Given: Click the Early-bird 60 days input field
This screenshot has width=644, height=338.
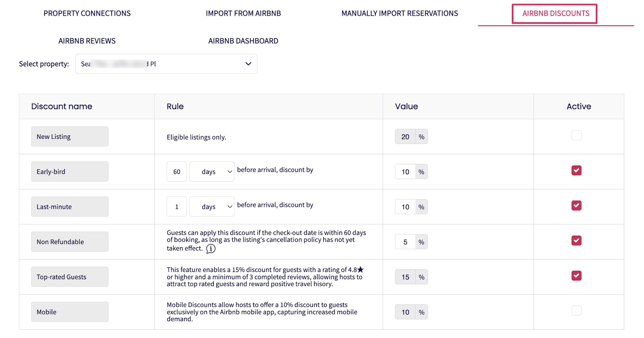Looking at the screenshot, I should tap(177, 172).
